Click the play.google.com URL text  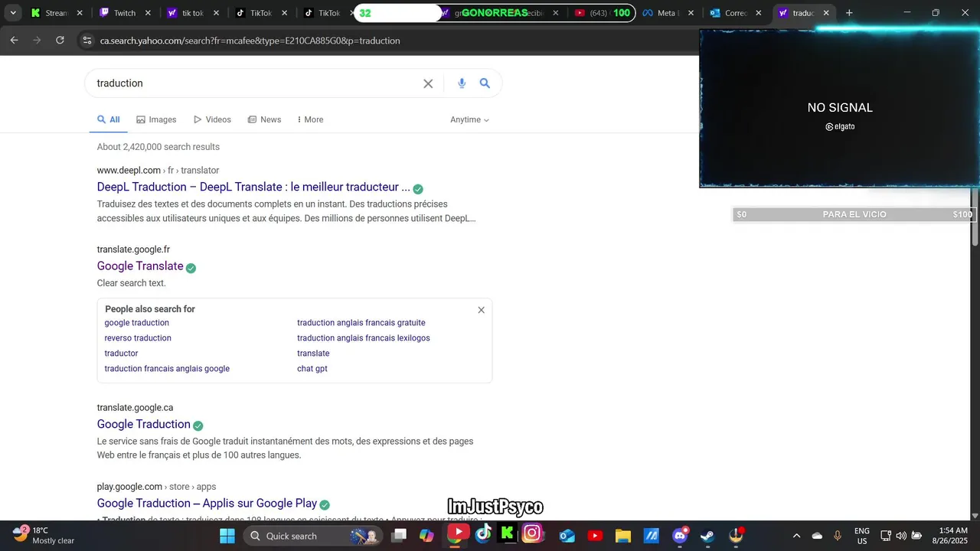(129, 487)
